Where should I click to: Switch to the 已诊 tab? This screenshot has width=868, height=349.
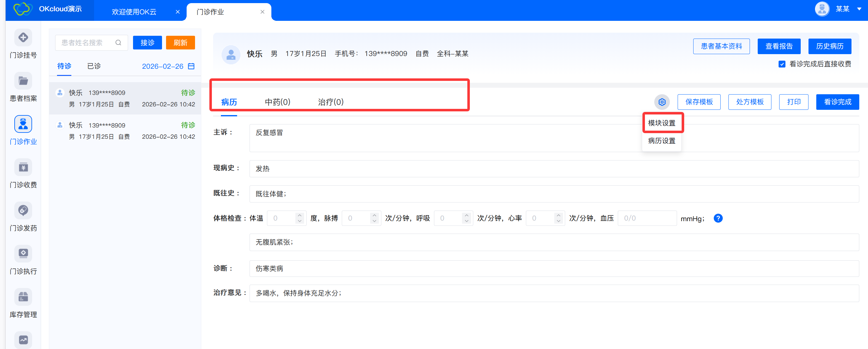tap(94, 66)
